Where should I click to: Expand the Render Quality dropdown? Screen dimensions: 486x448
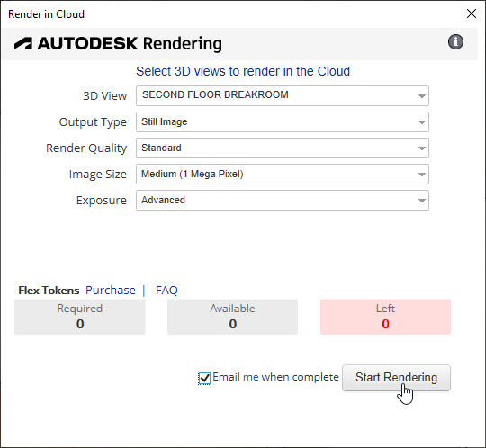click(x=283, y=148)
